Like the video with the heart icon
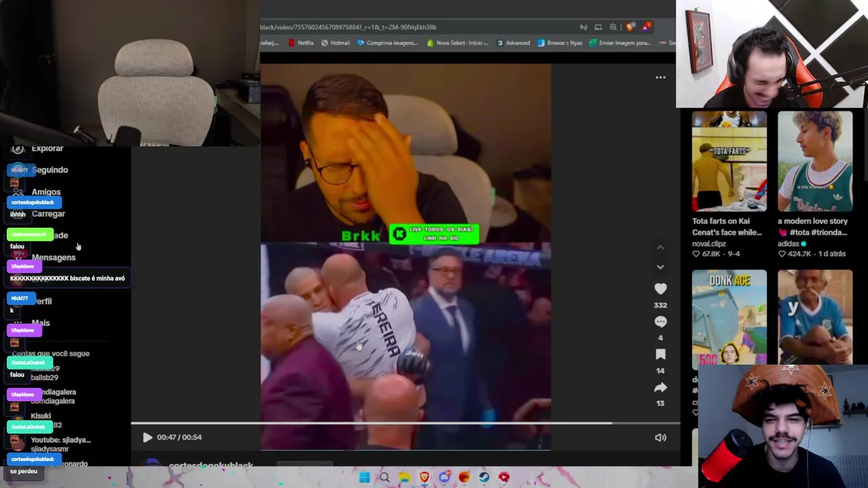 tap(660, 289)
